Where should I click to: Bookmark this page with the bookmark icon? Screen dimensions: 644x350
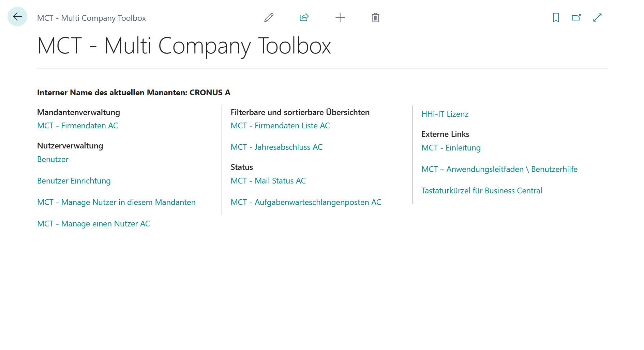tap(556, 17)
